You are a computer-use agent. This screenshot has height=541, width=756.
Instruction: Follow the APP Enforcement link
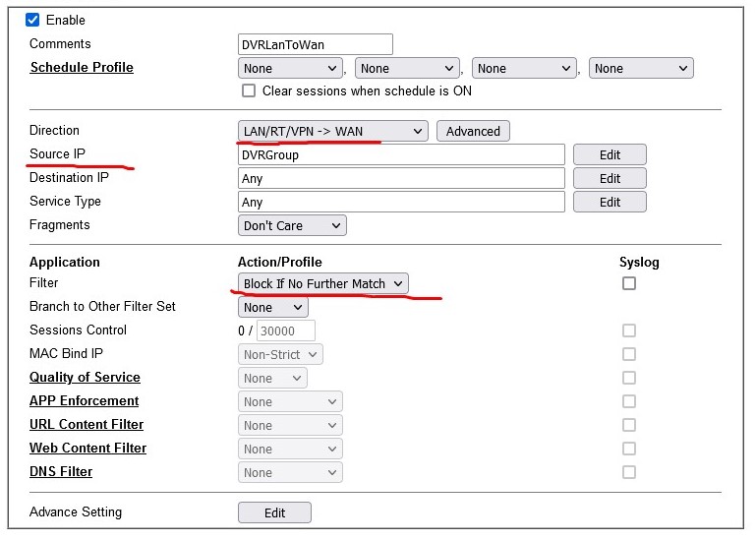(x=84, y=401)
